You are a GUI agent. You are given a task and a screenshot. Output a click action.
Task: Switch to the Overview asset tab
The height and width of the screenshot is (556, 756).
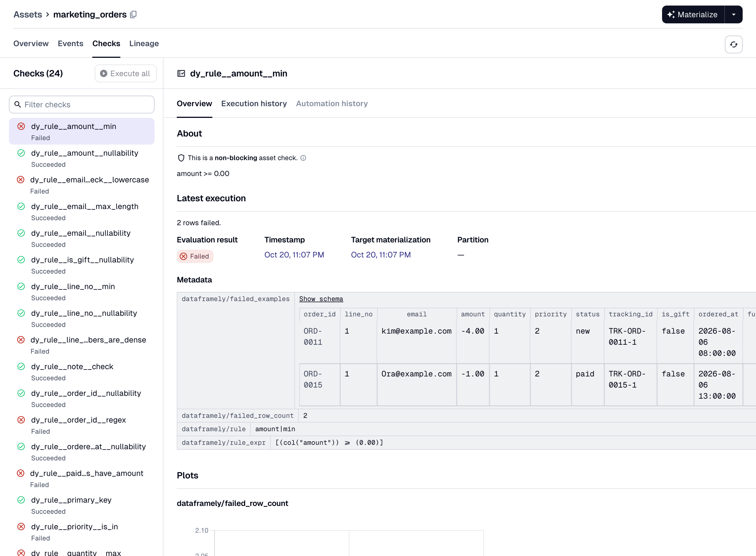pyautogui.click(x=31, y=43)
